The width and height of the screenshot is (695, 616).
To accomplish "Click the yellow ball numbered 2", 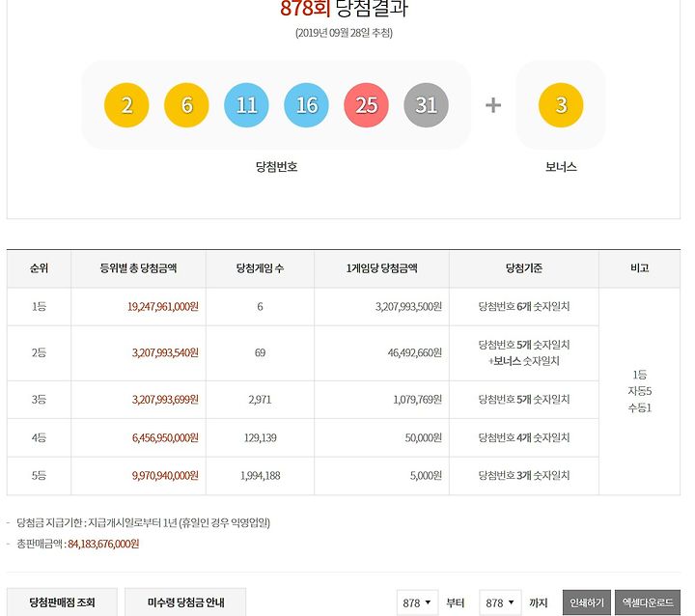I will pos(126,105).
